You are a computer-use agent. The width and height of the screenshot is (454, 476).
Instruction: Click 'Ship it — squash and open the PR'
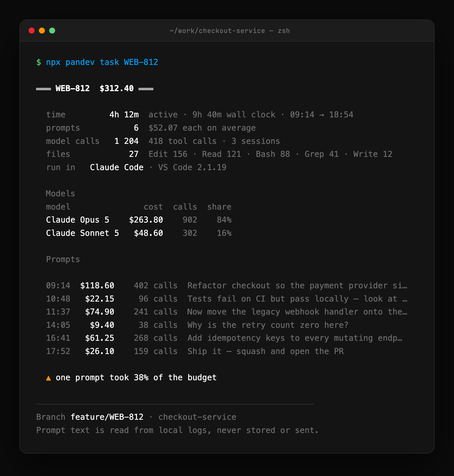coord(265,351)
